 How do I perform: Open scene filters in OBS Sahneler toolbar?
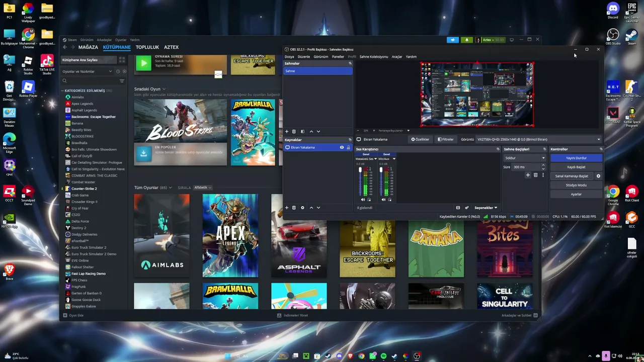(x=302, y=131)
